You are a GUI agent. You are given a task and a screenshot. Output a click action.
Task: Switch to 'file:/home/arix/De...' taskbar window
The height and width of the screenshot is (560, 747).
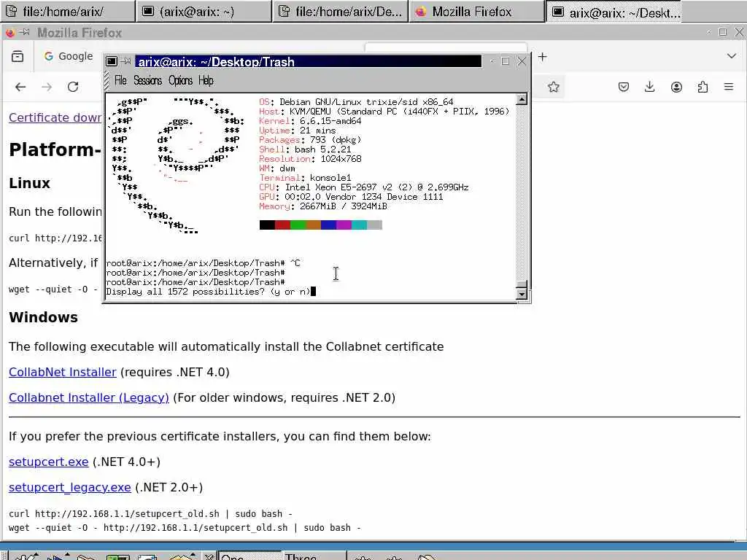340,12
